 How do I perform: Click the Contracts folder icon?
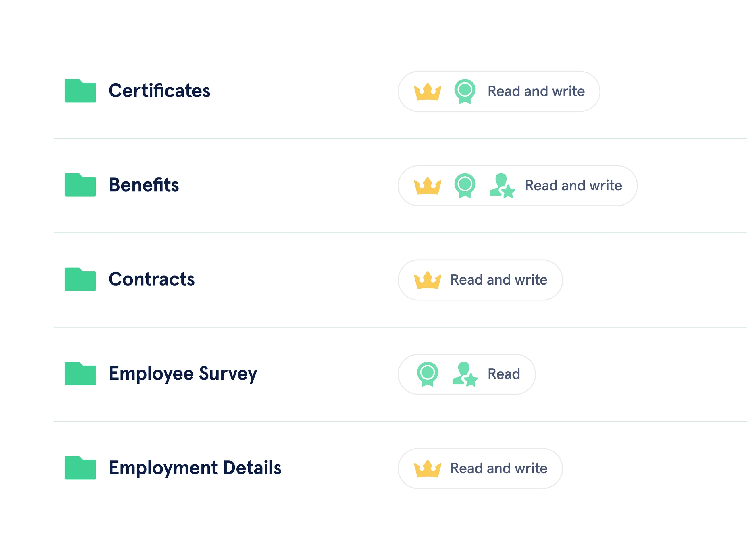pyautogui.click(x=80, y=279)
